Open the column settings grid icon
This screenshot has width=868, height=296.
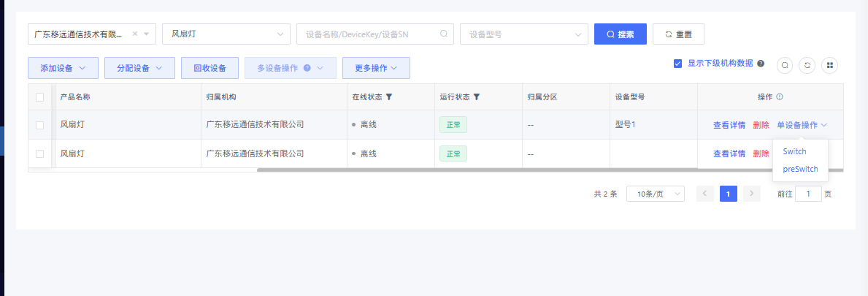click(x=829, y=65)
